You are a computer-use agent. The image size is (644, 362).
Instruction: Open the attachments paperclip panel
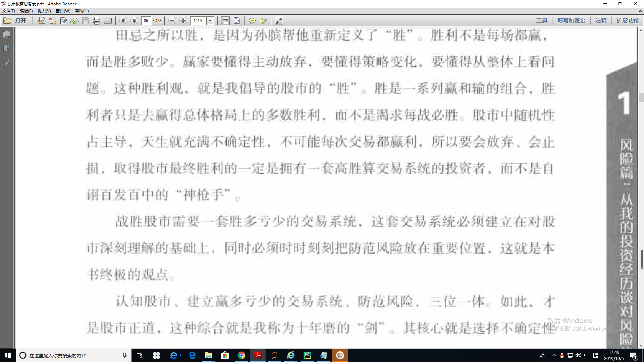[6, 63]
